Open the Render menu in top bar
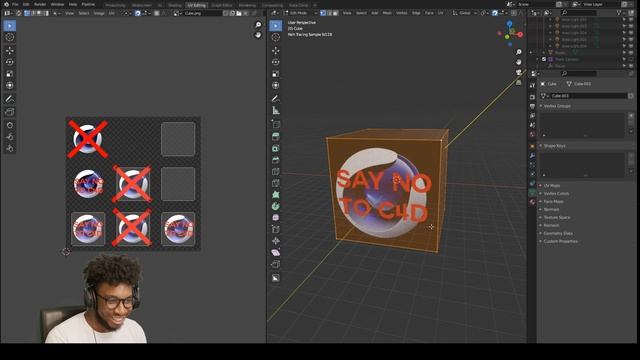640x360 pixels. pyautogui.click(x=40, y=4)
